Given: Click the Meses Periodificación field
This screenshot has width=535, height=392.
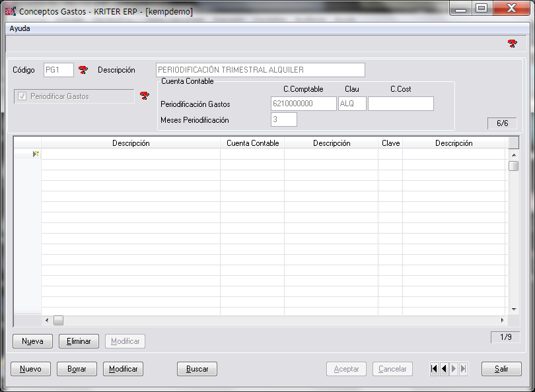Looking at the screenshot, I should coord(284,119).
